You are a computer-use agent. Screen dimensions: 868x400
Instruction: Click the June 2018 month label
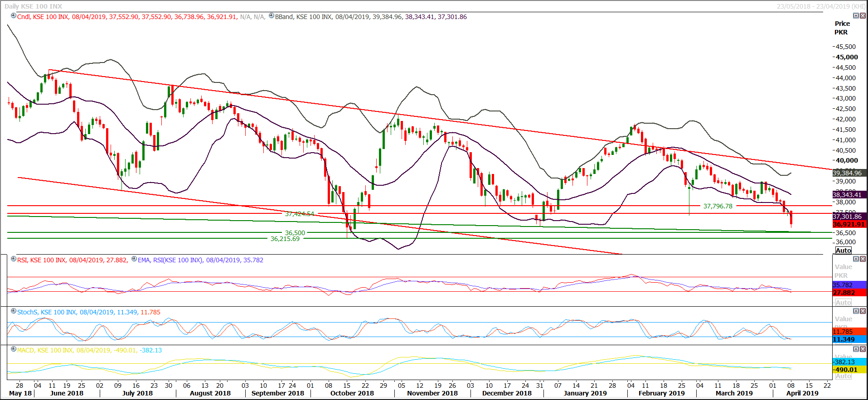click(67, 393)
